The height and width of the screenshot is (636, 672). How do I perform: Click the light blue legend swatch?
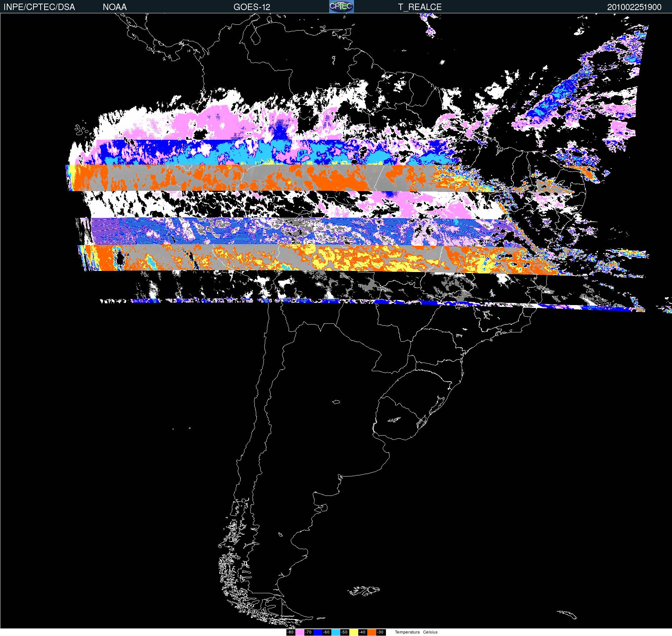click(336, 632)
